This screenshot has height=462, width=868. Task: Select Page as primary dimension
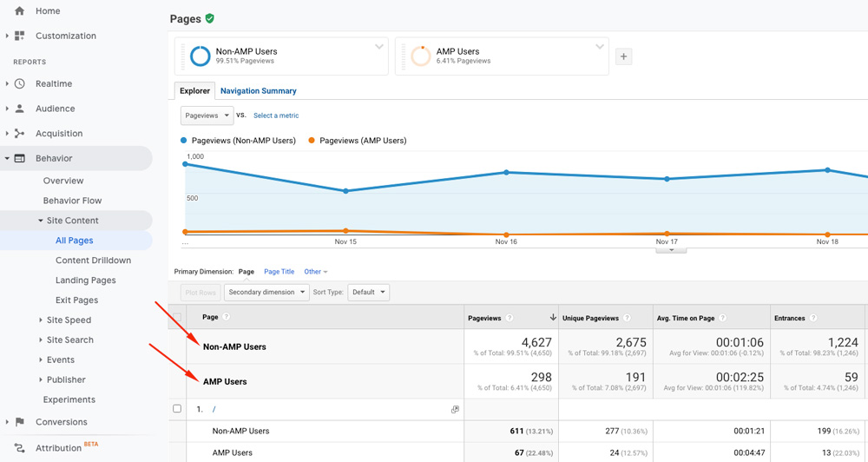[247, 272]
